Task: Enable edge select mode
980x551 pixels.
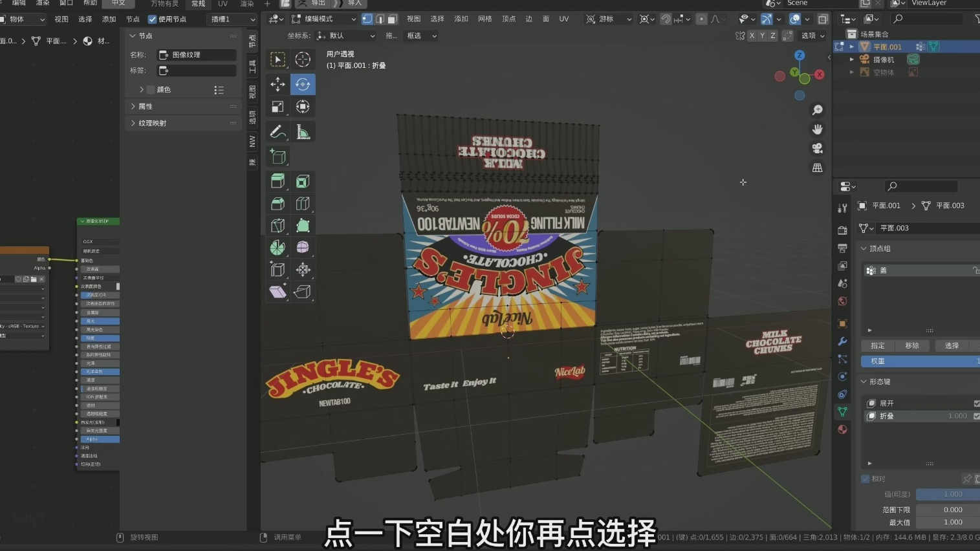Action: 380,19
